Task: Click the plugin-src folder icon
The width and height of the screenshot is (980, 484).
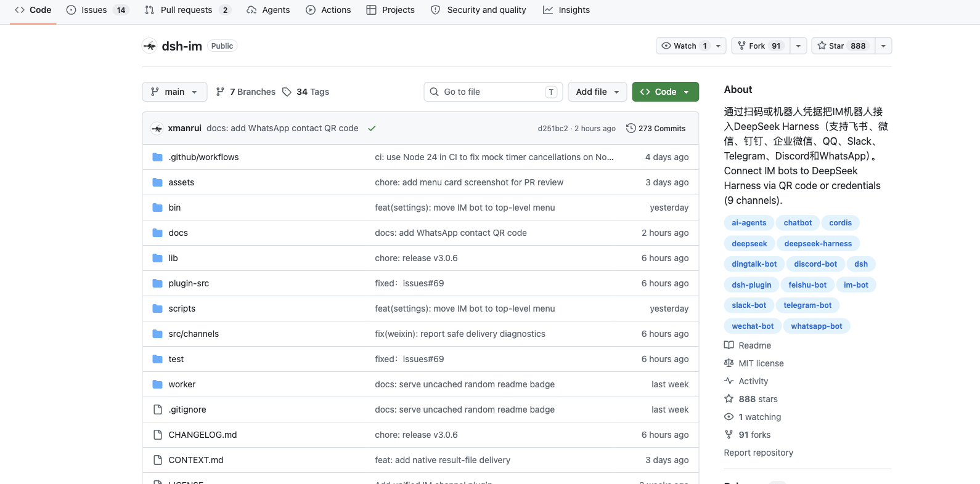Action: (157, 283)
